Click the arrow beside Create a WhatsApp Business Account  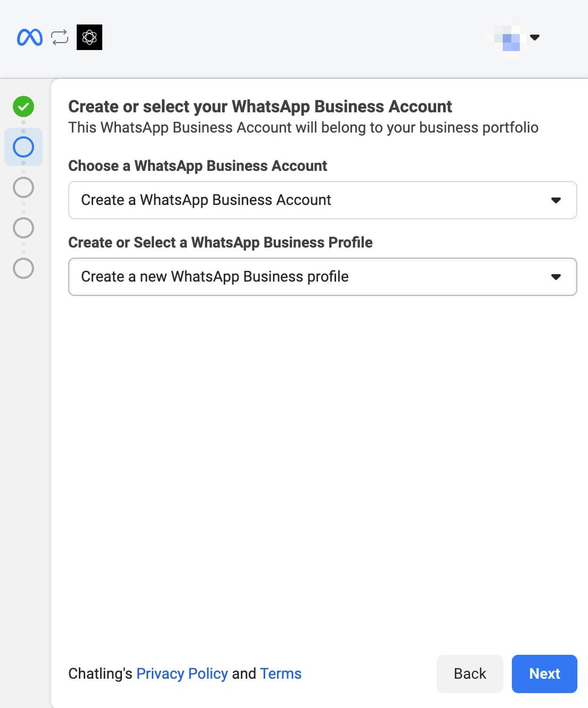[x=556, y=201]
